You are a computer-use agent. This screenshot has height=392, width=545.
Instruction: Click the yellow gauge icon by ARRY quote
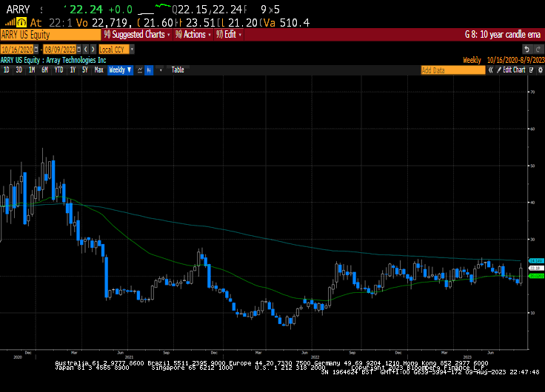pyautogui.click(x=21, y=23)
